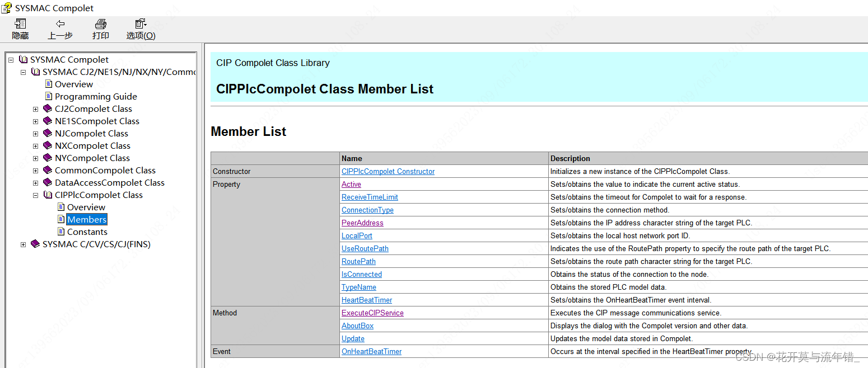Screen dimensions: 868x368
Task: Expand the CommonCompolet Class node
Action: pos(35,171)
